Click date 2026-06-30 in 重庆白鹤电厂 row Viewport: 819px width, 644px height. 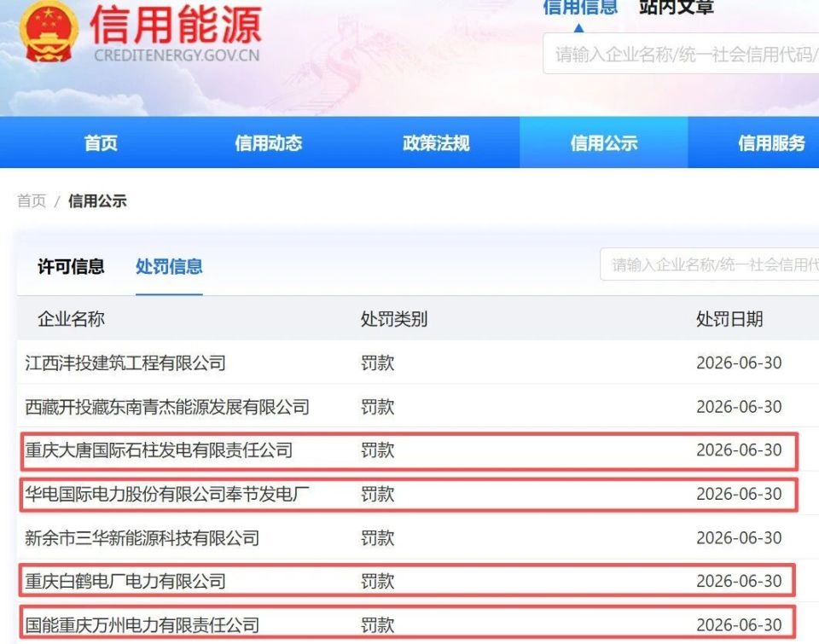(x=739, y=581)
